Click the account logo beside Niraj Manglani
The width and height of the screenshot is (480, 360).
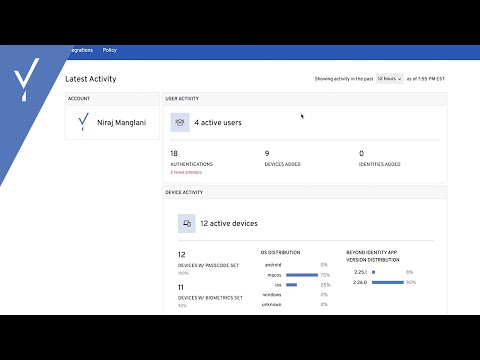click(83, 122)
